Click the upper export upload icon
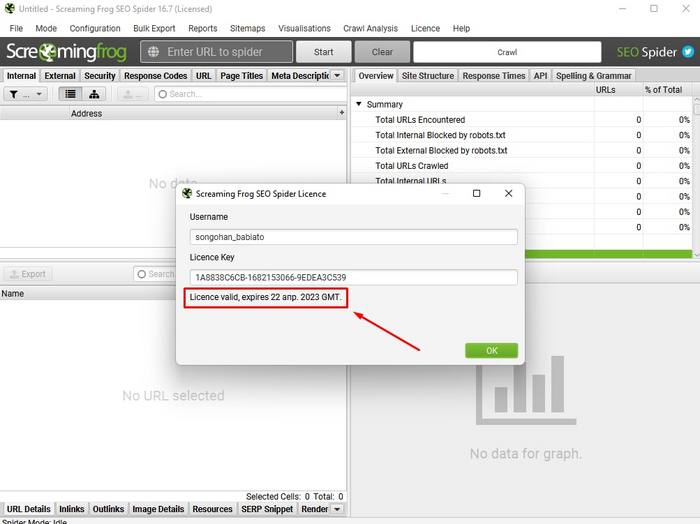700x524 pixels. [128, 94]
